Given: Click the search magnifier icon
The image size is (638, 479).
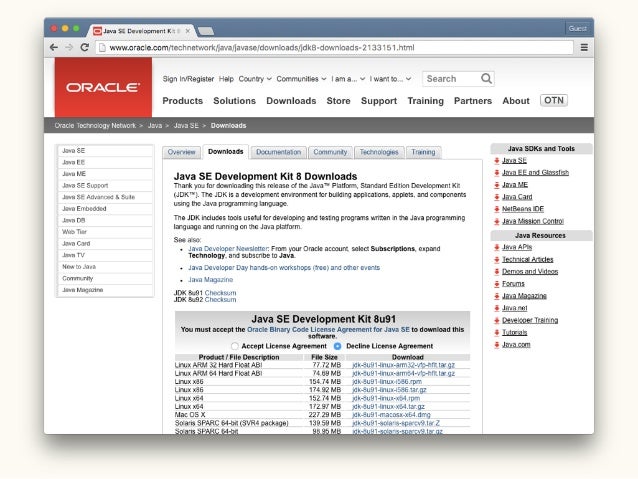Looking at the screenshot, I should [486, 78].
